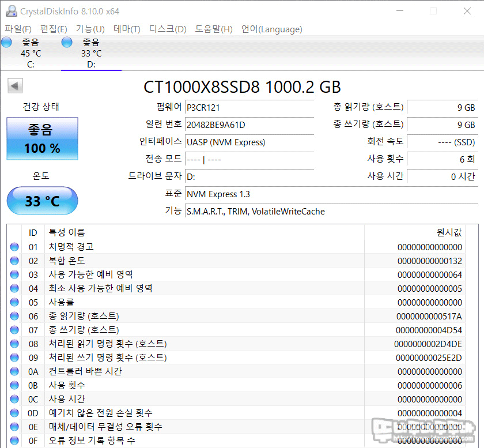Image resolution: width=484 pixels, height=448 pixels.
Task: Click the raw value 0000000000132
Action: [x=430, y=261]
